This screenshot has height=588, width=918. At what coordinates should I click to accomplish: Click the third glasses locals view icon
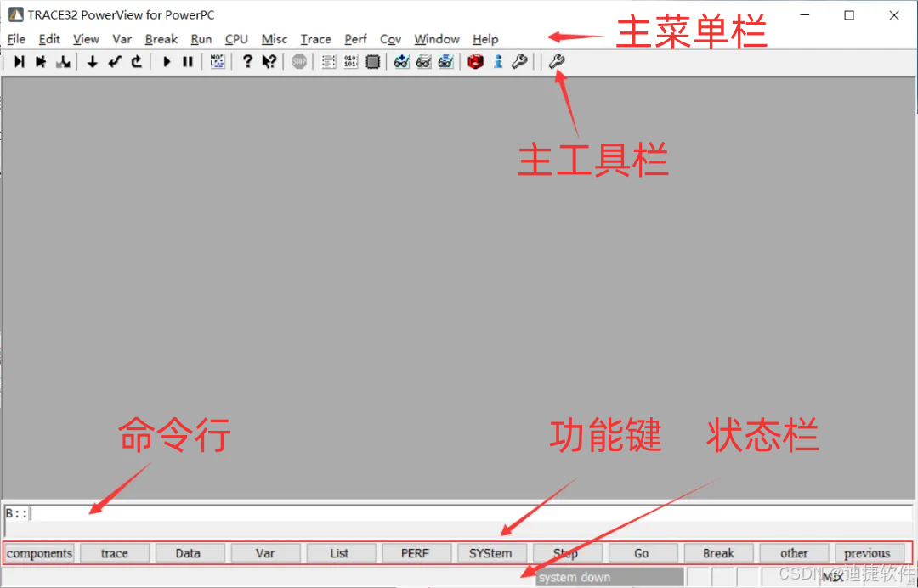point(446,61)
